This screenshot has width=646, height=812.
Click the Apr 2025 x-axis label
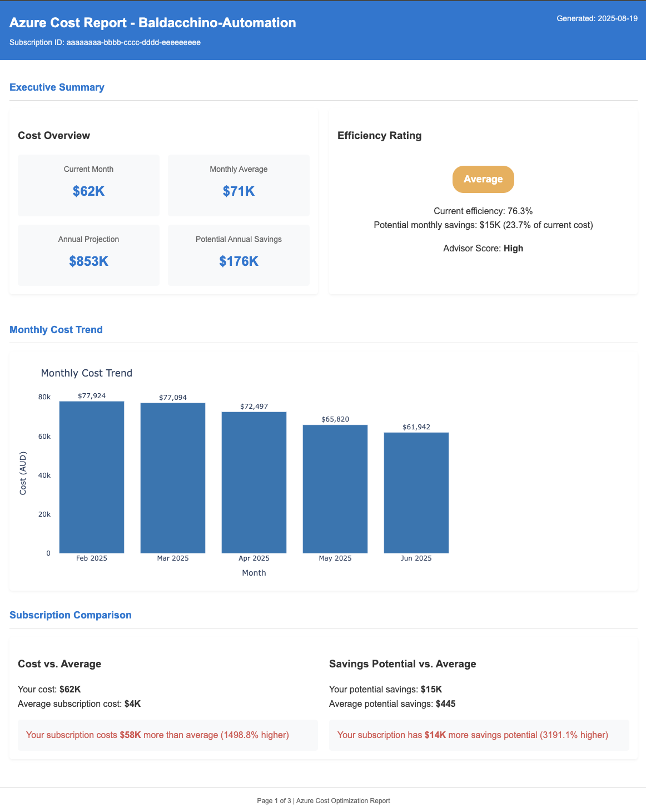(254, 558)
